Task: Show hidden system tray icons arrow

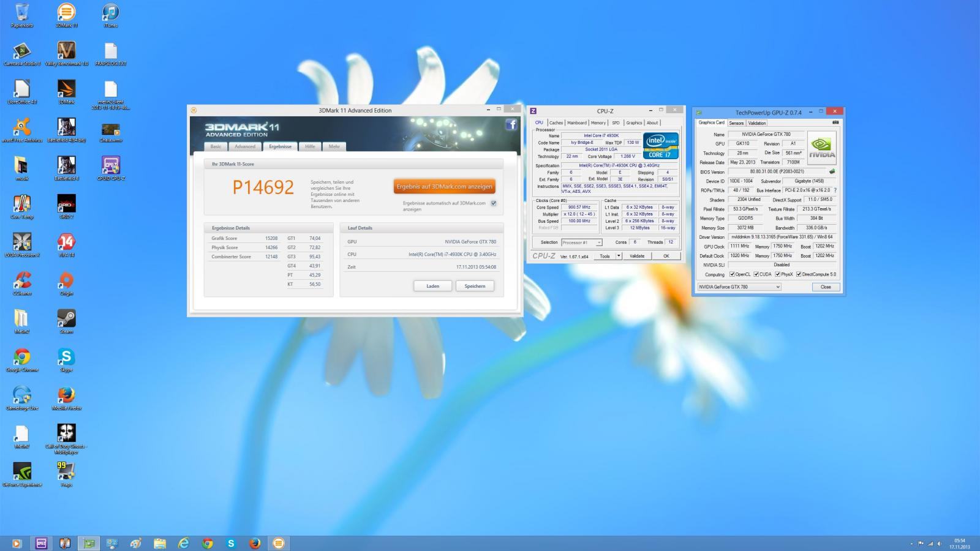Action: [x=911, y=543]
